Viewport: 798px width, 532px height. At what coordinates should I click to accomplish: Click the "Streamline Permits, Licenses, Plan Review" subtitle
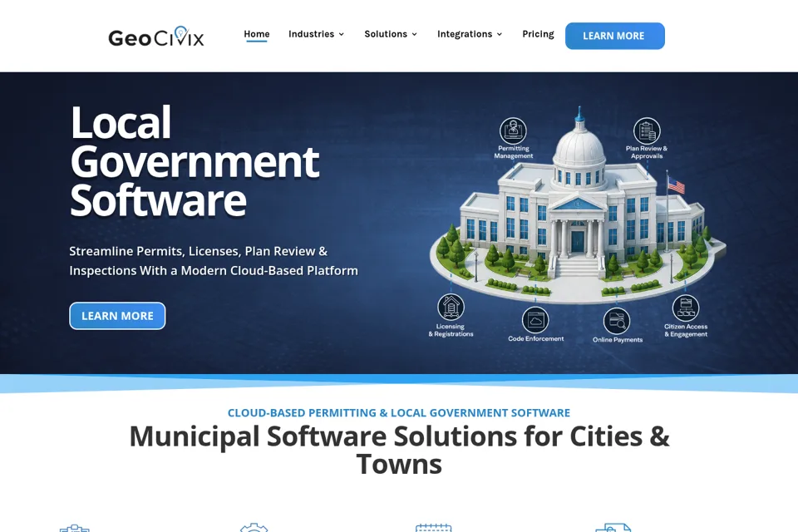[x=214, y=261]
